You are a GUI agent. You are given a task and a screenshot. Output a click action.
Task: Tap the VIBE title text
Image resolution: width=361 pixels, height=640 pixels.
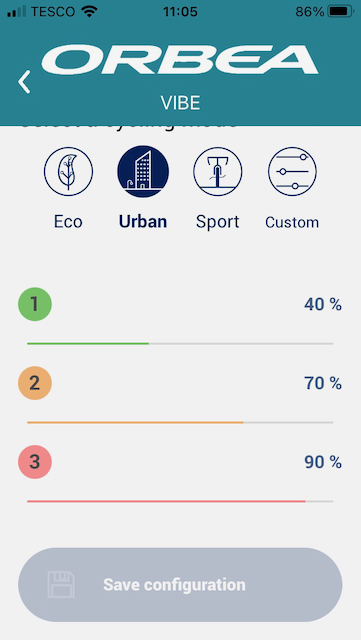pyautogui.click(x=180, y=103)
